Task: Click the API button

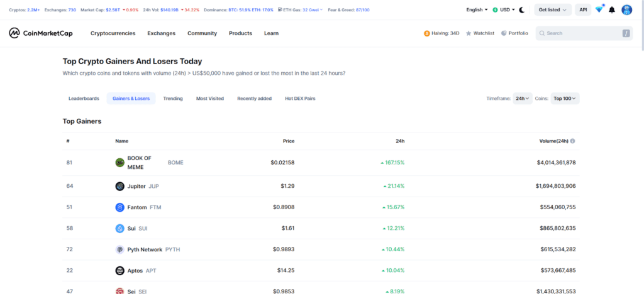Action: point(583,10)
